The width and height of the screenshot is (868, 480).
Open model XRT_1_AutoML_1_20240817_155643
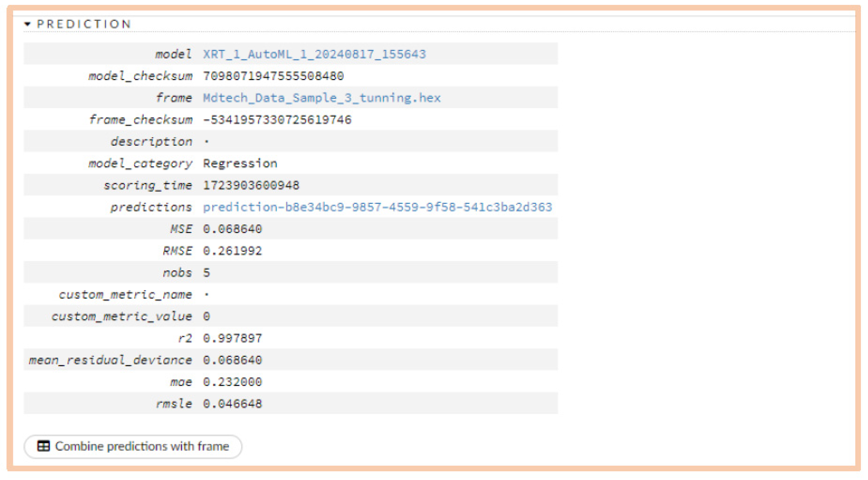coord(313,54)
